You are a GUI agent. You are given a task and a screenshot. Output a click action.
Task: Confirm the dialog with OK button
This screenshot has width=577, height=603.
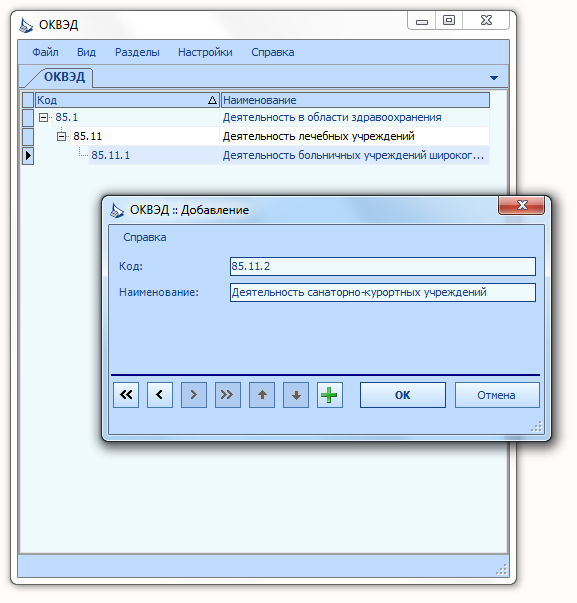pos(403,395)
